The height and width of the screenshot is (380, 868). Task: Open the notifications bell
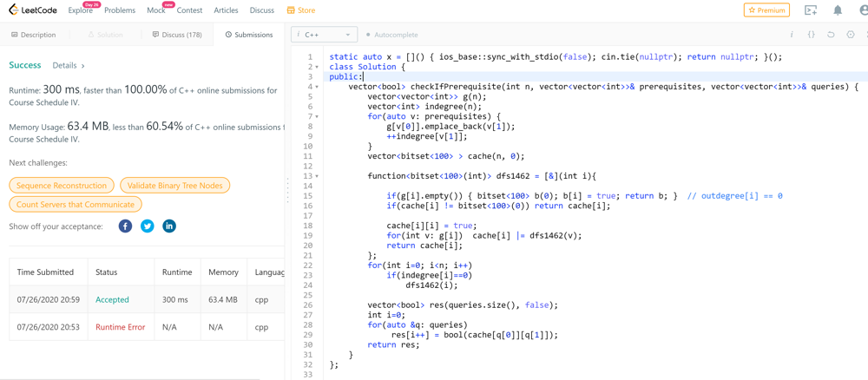[838, 10]
